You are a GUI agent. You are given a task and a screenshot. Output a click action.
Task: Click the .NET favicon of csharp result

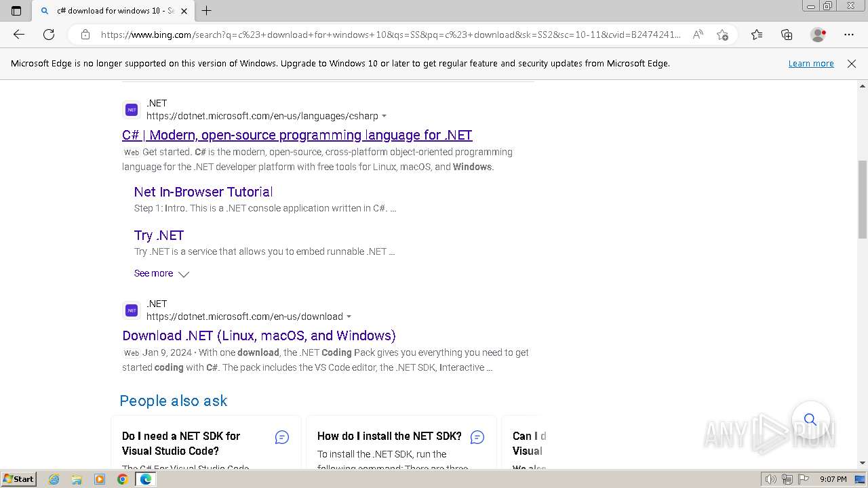point(132,110)
